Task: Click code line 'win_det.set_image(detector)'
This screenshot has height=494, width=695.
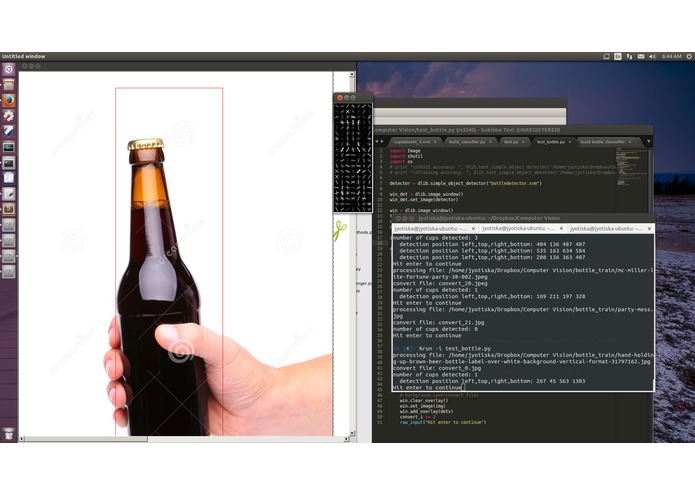Action: click(x=424, y=200)
